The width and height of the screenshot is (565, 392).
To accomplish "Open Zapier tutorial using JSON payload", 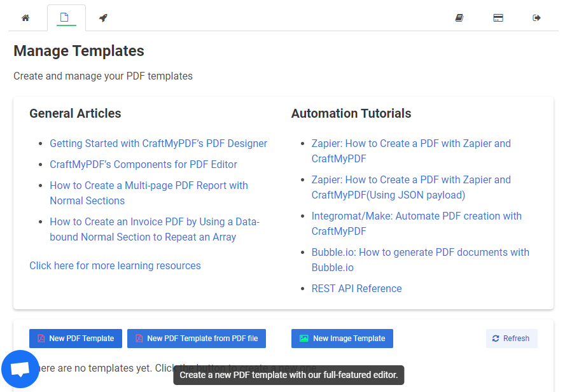I will tap(411, 187).
